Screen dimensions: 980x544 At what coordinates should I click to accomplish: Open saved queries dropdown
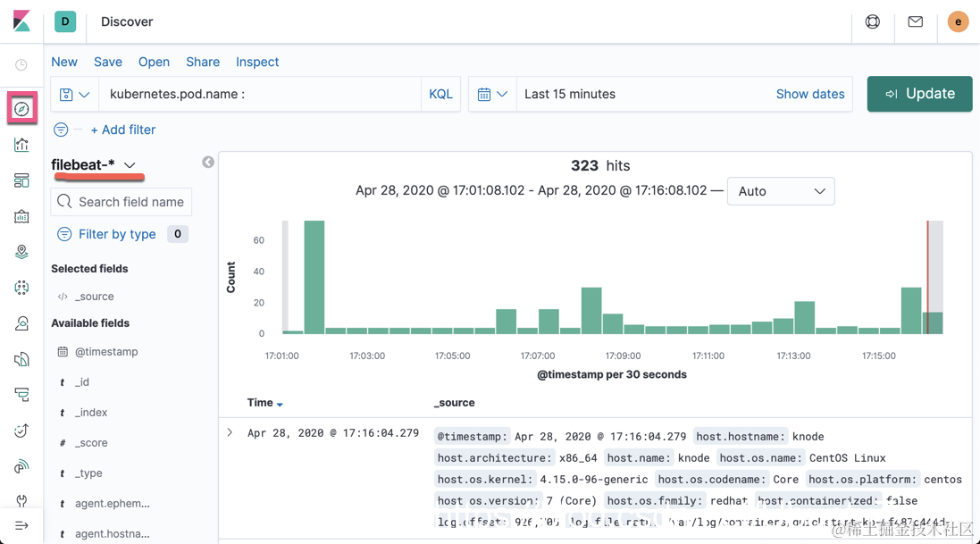(74, 95)
